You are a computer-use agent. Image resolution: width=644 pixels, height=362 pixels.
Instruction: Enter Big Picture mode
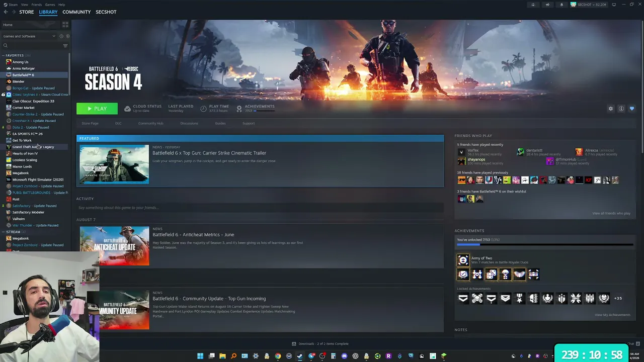point(614,5)
